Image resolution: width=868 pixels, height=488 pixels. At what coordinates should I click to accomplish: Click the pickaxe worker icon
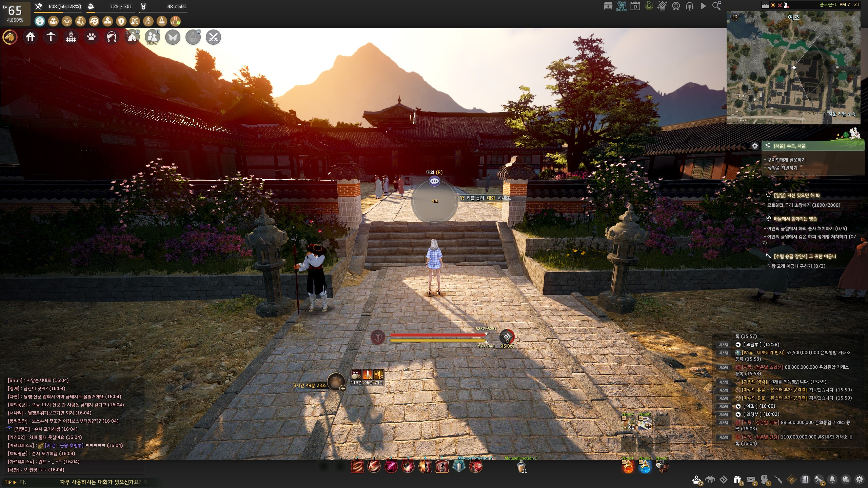[51, 37]
